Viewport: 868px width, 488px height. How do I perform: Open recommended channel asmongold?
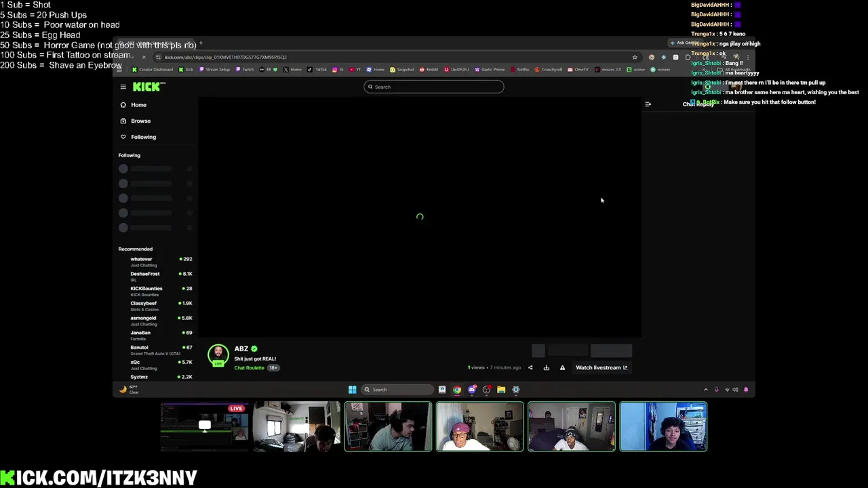155,320
